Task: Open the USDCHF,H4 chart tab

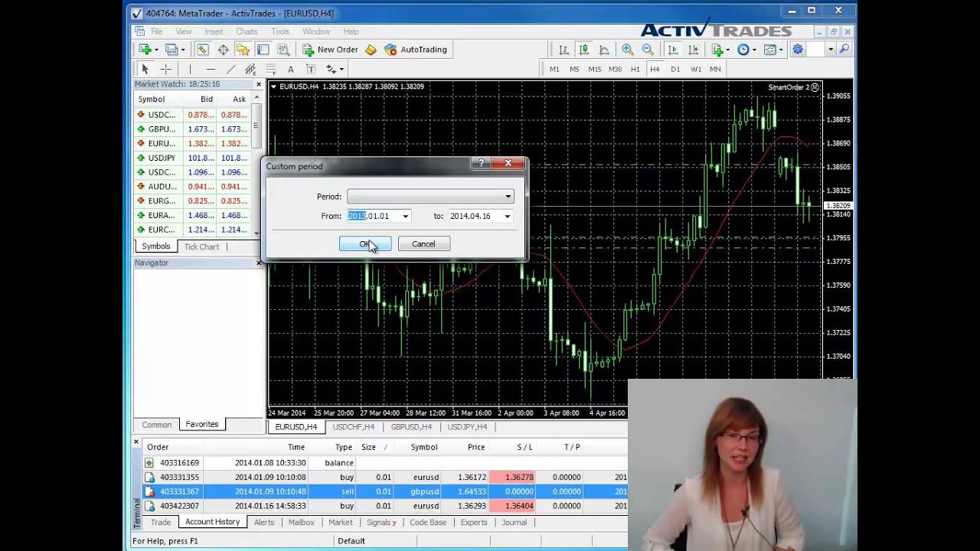Action: [x=354, y=427]
